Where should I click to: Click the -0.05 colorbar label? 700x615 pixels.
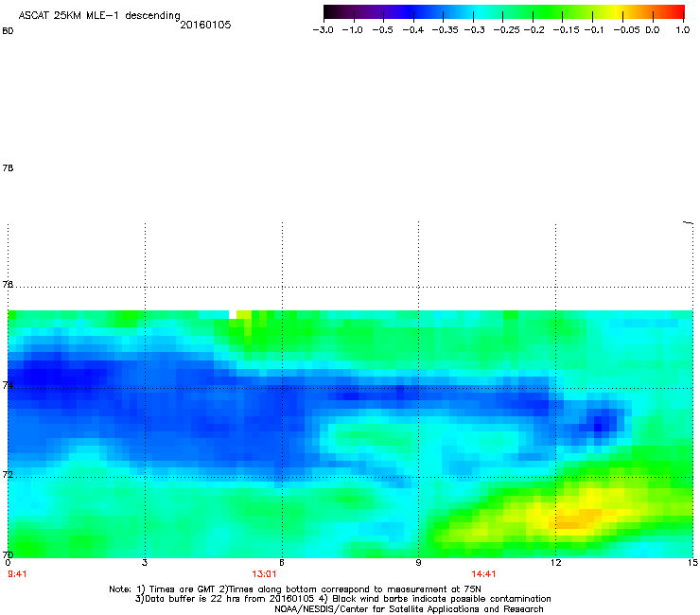click(626, 30)
